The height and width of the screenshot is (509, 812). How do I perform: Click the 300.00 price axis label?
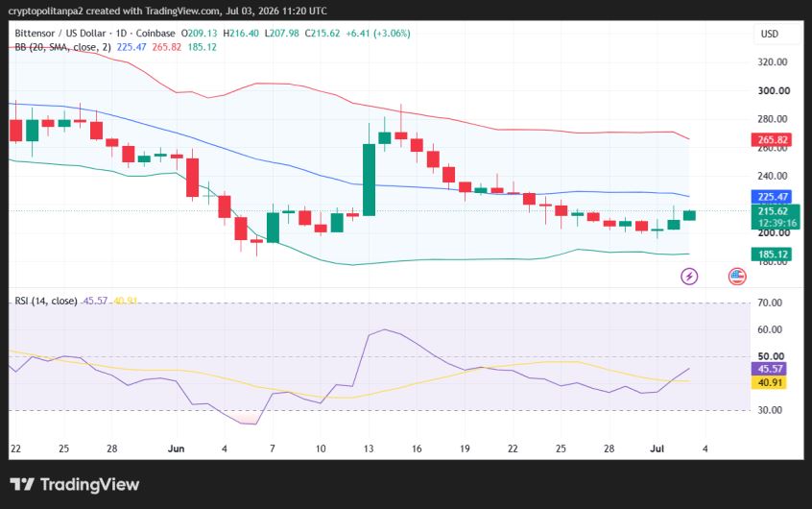coord(774,90)
